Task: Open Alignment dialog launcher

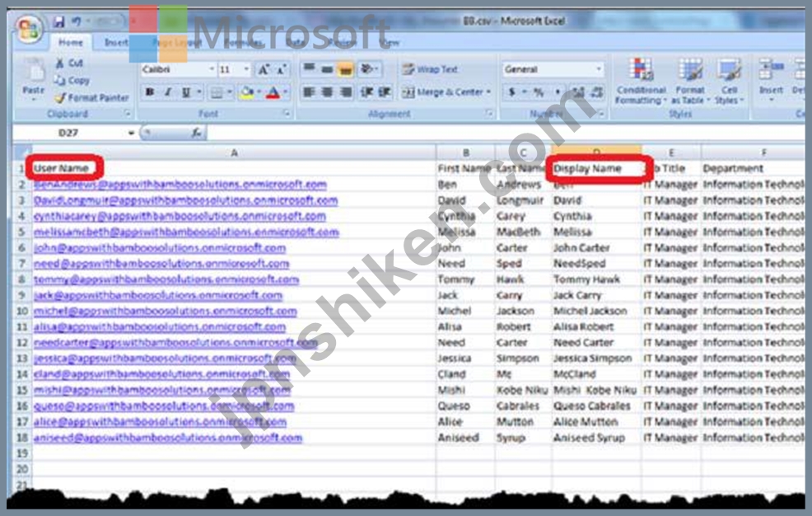Action: coord(489,114)
